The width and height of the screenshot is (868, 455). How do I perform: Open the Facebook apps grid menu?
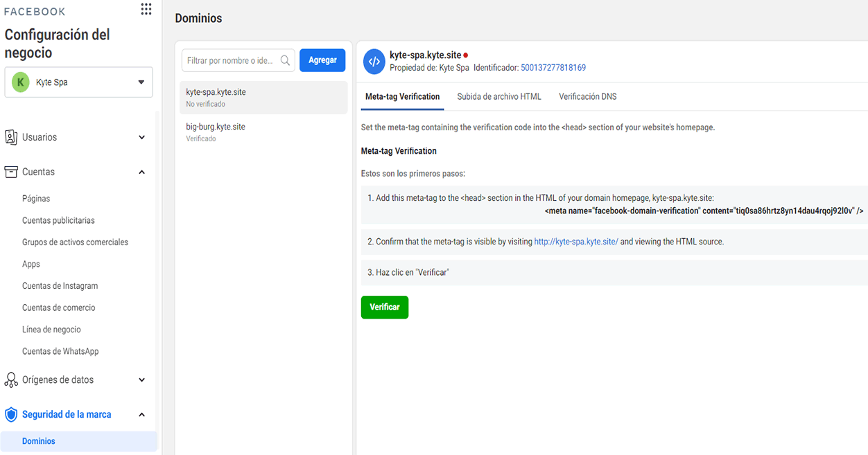[146, 9]
